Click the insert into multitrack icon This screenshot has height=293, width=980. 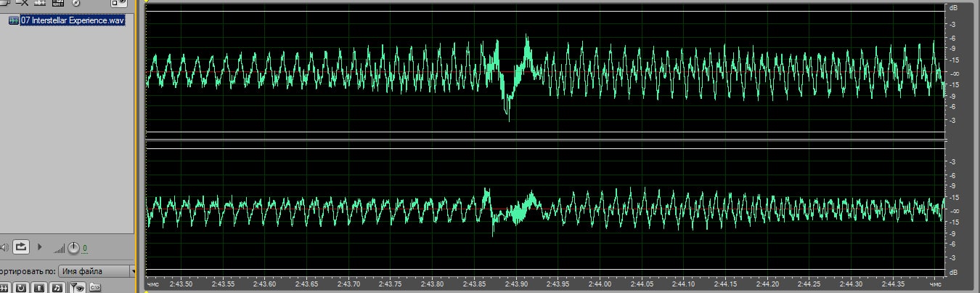click(x=58, y=3)
